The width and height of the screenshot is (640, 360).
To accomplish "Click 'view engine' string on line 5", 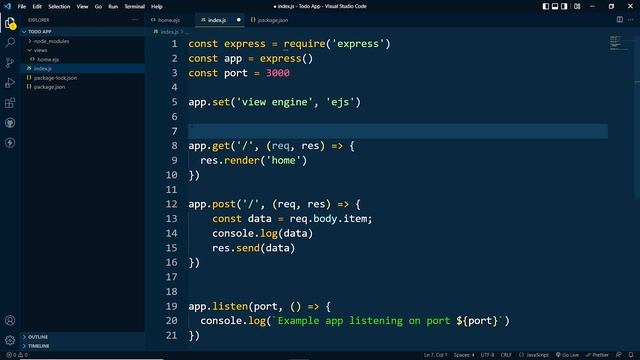I will click(274, 102).
